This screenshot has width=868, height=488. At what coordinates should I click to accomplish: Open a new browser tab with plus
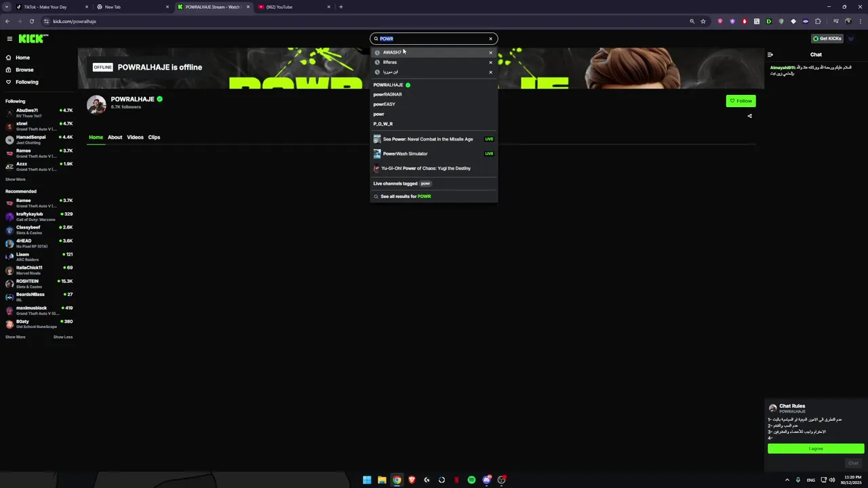tap(340, 7)
